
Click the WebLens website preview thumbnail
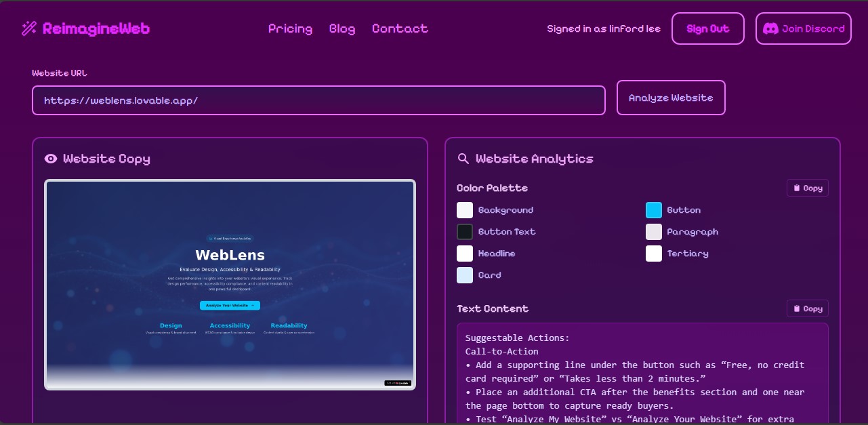click(x=230, y=285)
